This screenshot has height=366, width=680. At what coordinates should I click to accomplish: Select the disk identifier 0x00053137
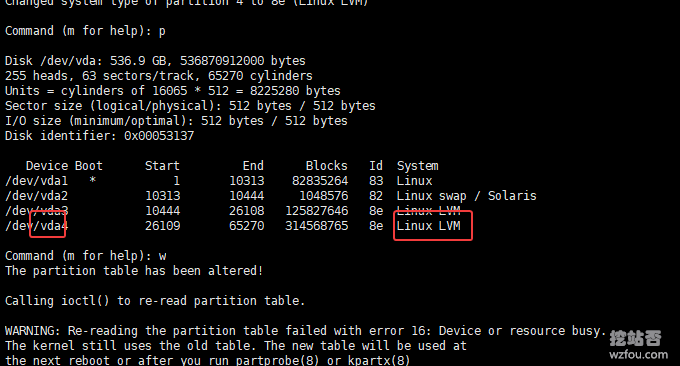[x=159, y=136]
